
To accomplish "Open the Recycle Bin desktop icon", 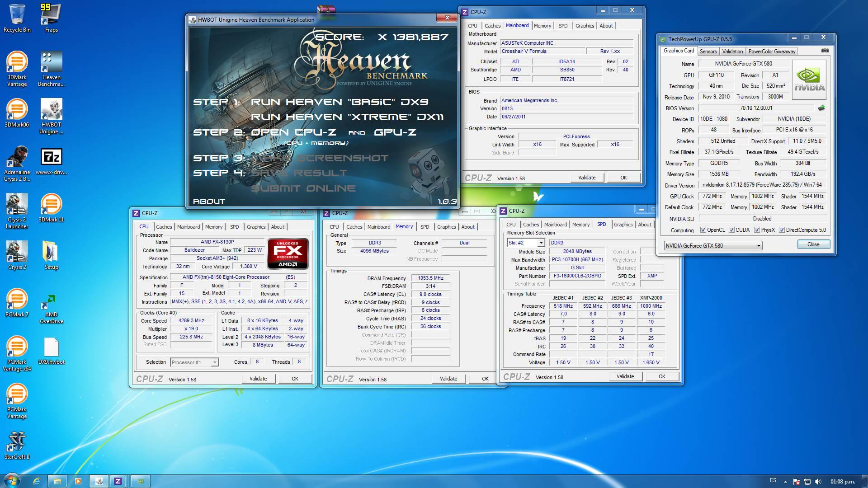I will click(x=17, y=18).
